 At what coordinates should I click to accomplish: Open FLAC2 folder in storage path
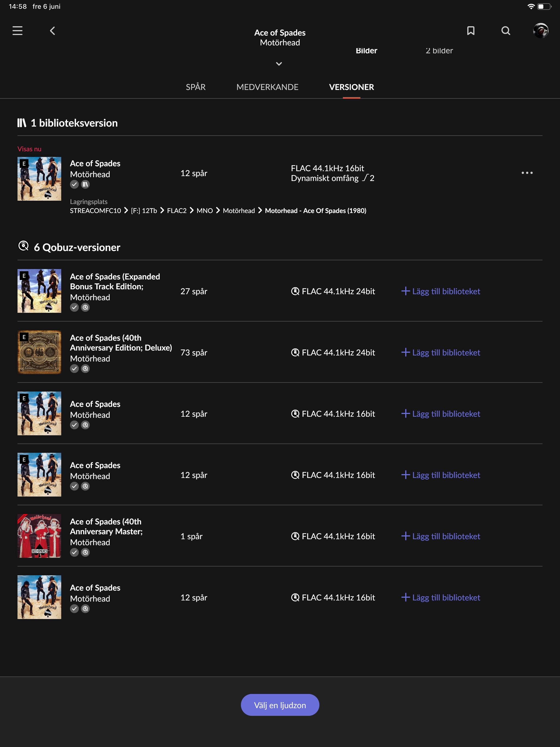(177, 211)
